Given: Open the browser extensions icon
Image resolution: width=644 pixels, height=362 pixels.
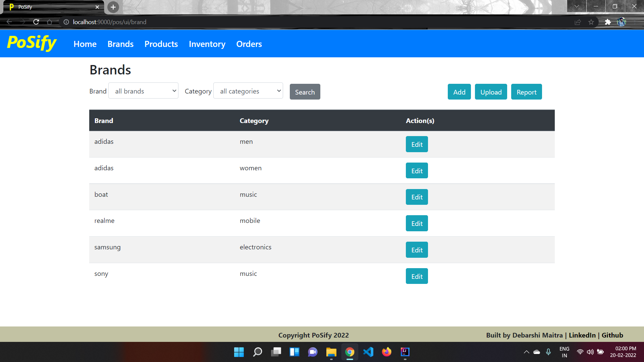Looking at the screenshot, I should pyautogui.click(x=608, y=22).
